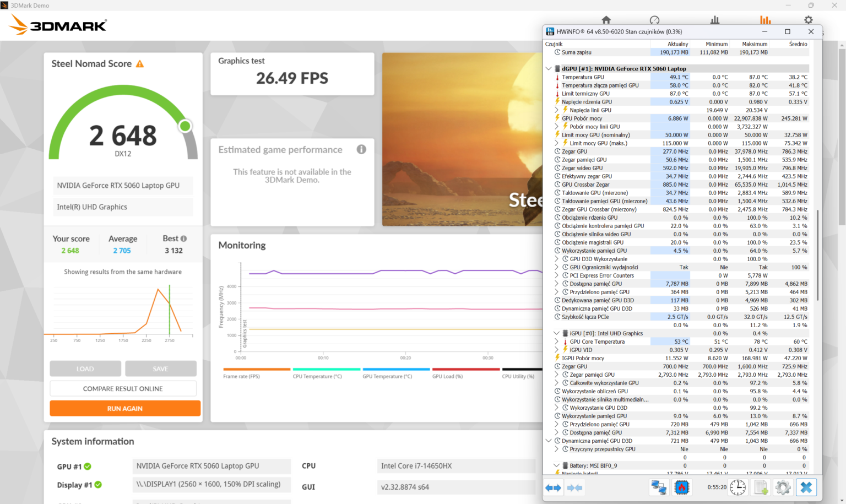
Task: Click the HWiNFO flame chip icon
Action: [x=682, y=487]
